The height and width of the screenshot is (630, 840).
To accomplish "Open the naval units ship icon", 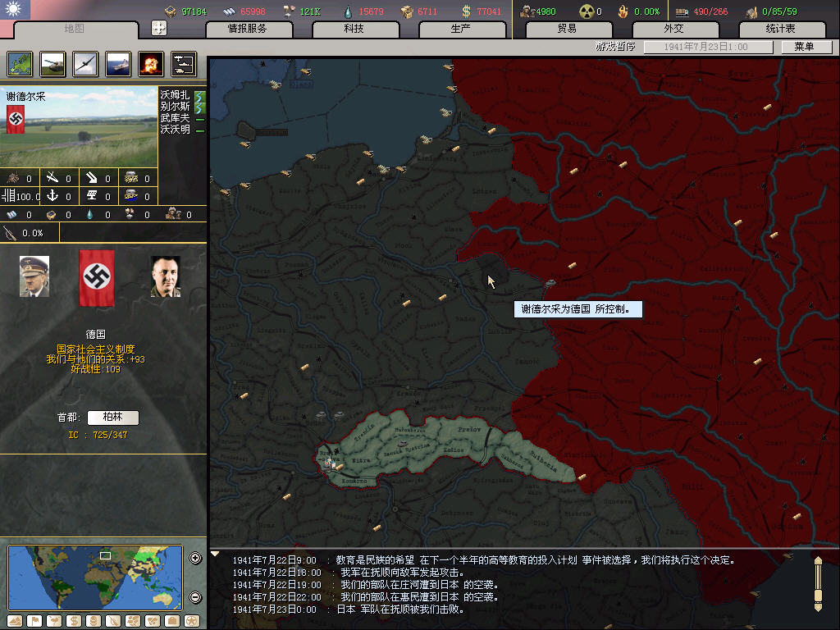I will point(118,63).
